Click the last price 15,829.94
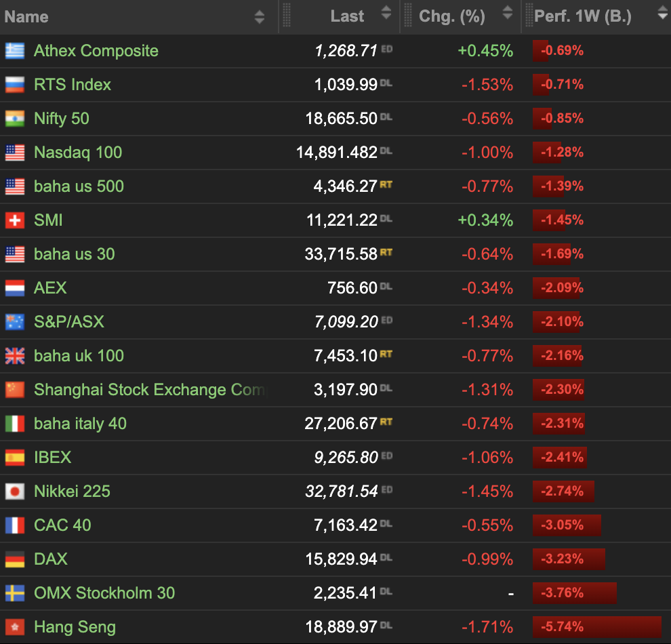 tap(341, 559)
